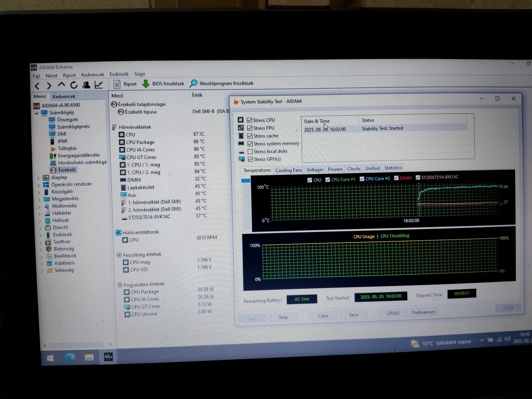The image size is (532, 399).
Task: Toggle CPU Core #2 graph checkbox
Action: (x=362, y=179)
